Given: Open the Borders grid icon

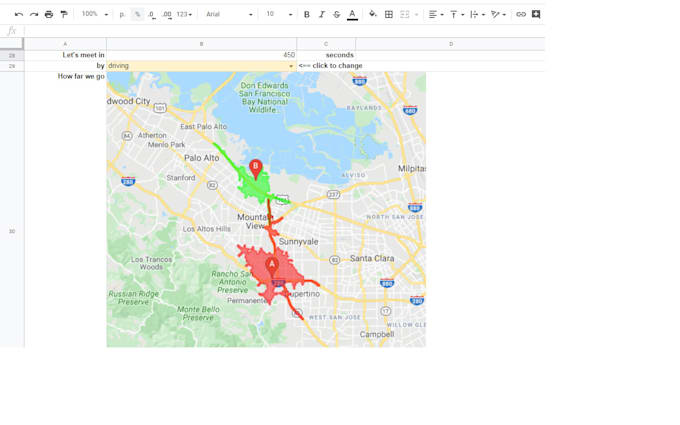Looking at the screenshot, I should [389, 14].
